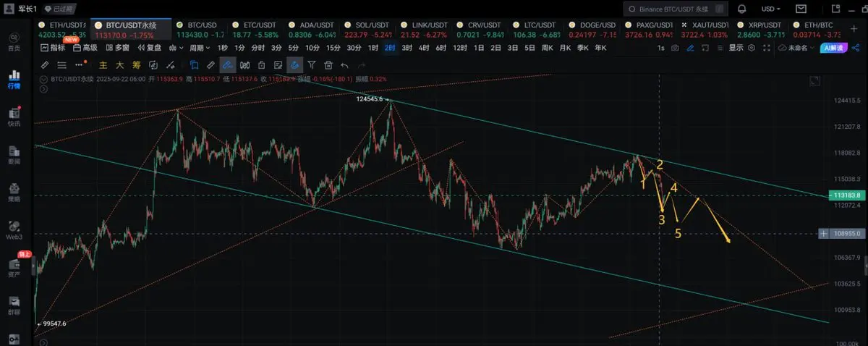The height and width of the screenshot is (346, 868).
Task: Click the notification bell icon
Action: coord(742,9)
